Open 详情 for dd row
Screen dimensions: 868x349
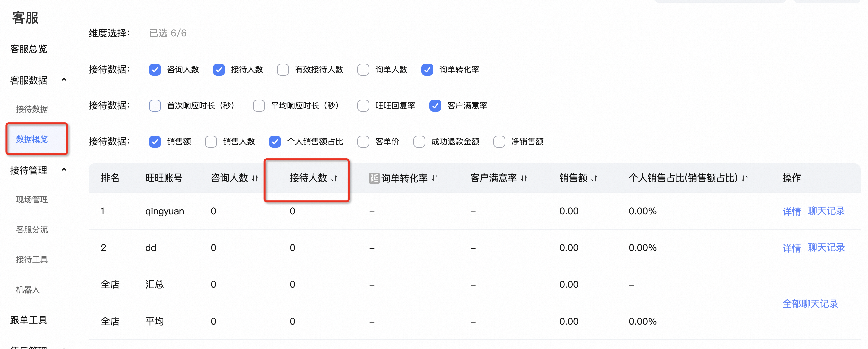coord(792,248)
